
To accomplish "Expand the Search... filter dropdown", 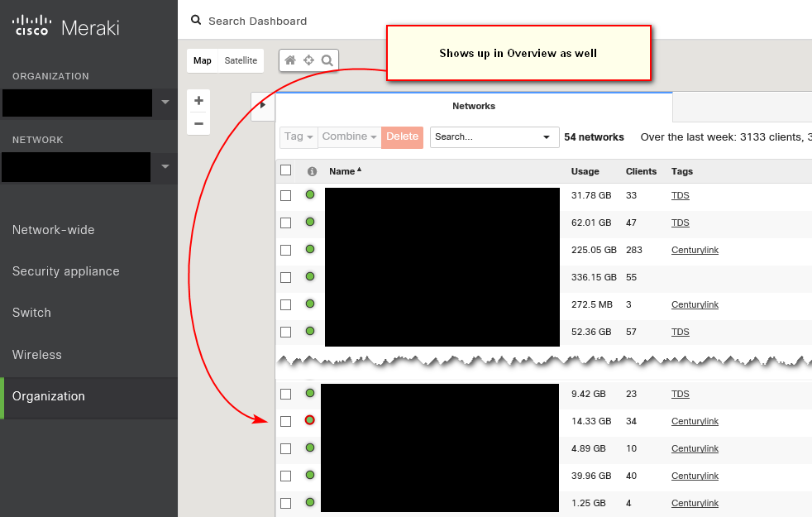I will pyautogui.click(x=546, y=137).
